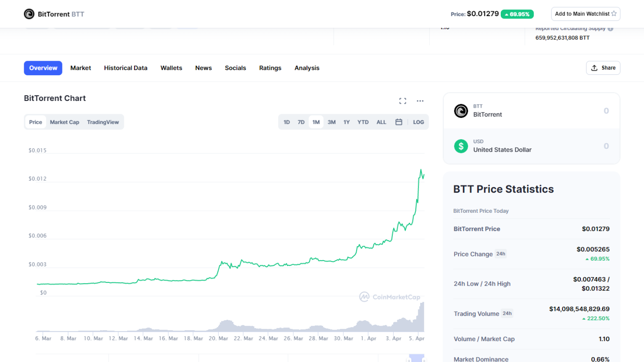Set chart range to 3M

click(x=332, y=122)
